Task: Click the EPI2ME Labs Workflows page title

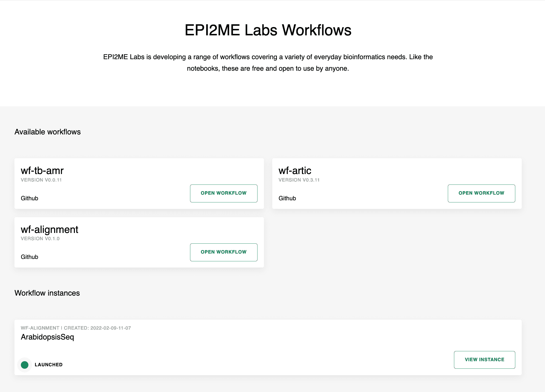Action: tap(268, 30)
